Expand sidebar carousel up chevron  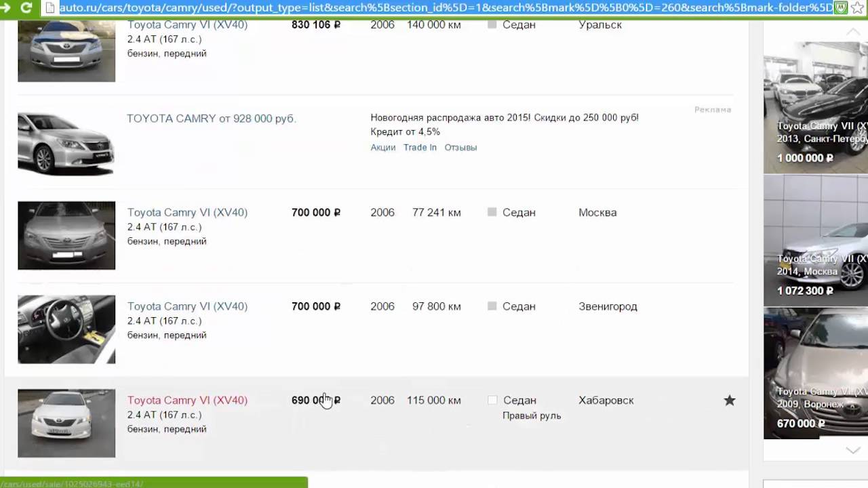pyautogui.click(x=852, y=32)
